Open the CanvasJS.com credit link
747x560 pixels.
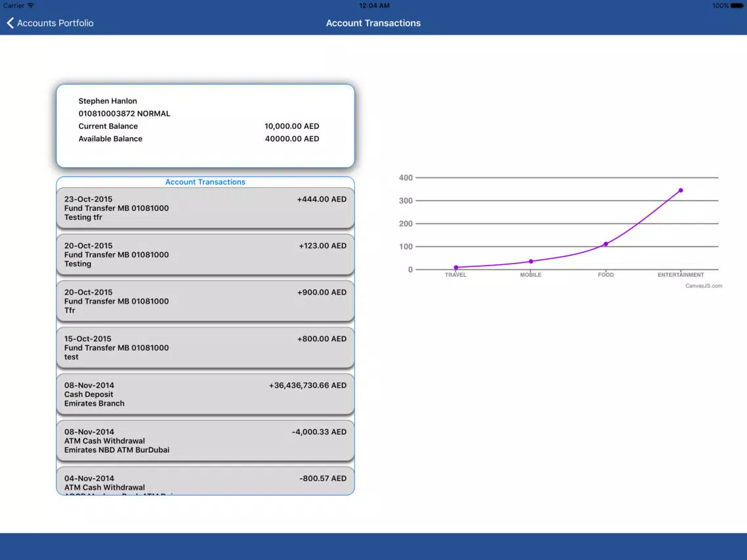point(704,286)
